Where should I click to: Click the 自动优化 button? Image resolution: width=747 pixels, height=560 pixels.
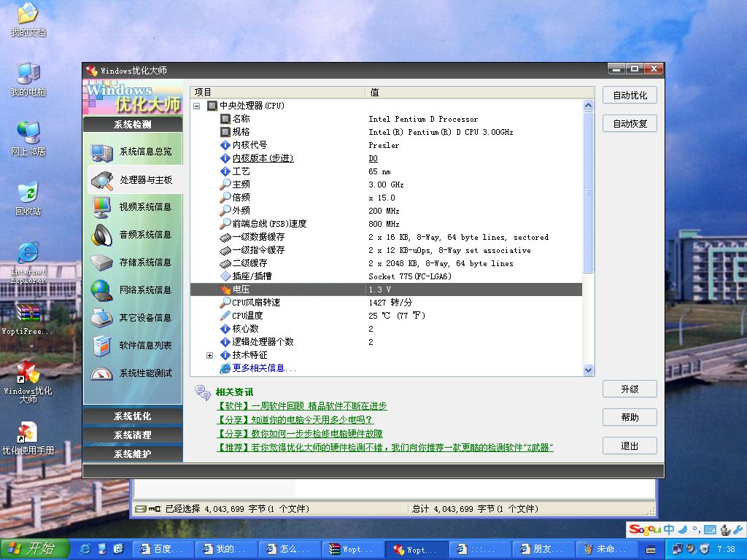(629, 95)
